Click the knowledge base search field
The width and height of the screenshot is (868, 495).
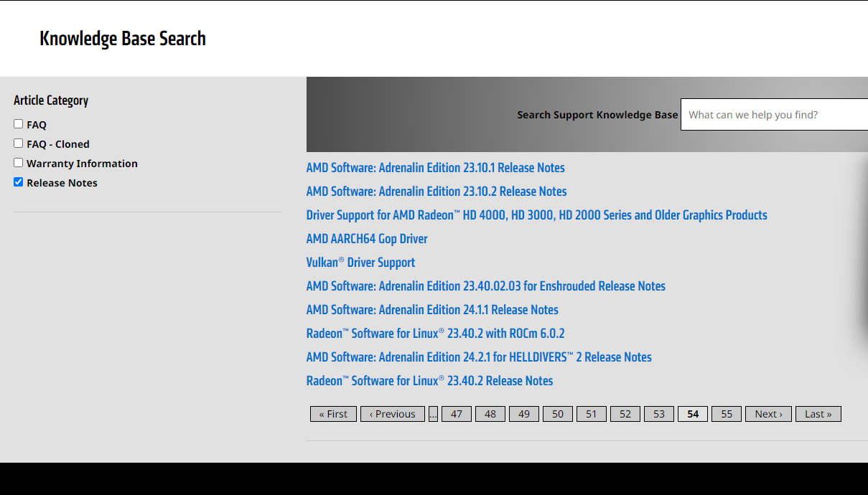(774, 115)
